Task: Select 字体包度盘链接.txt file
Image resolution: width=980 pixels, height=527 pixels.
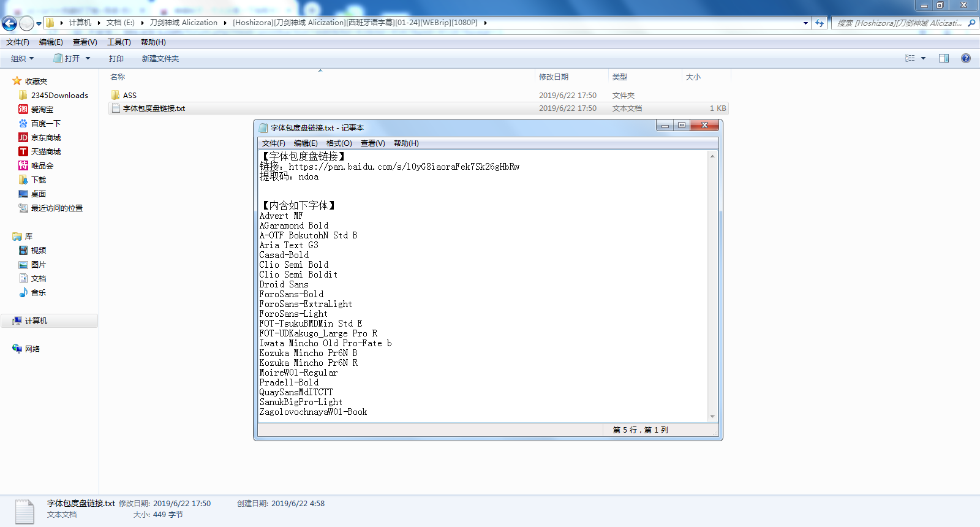Action: click(x=418, y=108)
